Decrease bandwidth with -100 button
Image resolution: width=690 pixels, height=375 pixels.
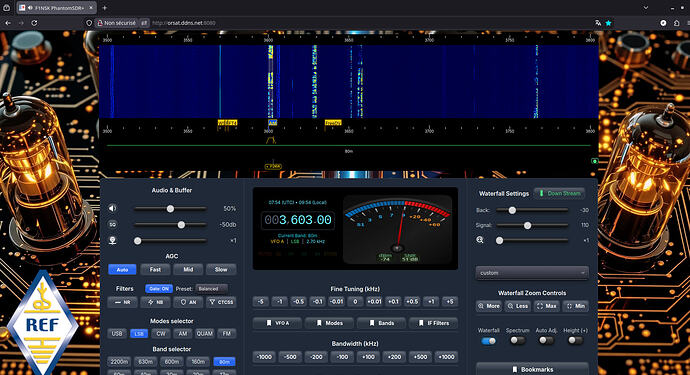click(342, 357)
